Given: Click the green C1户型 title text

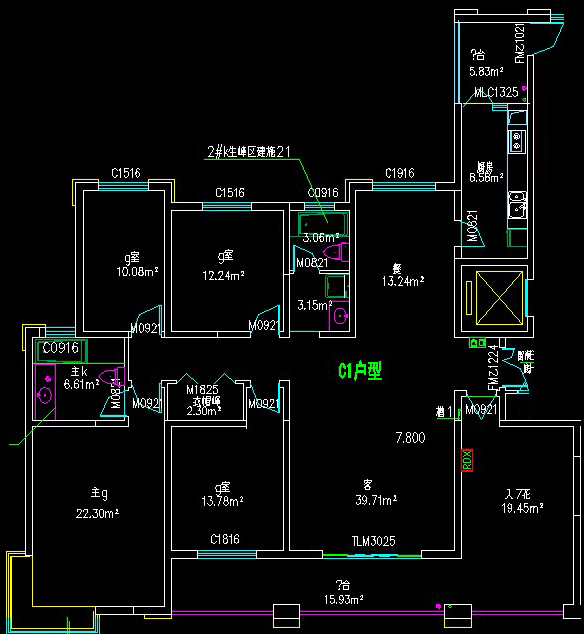Looking at the screenshot, I should [360, 371].
